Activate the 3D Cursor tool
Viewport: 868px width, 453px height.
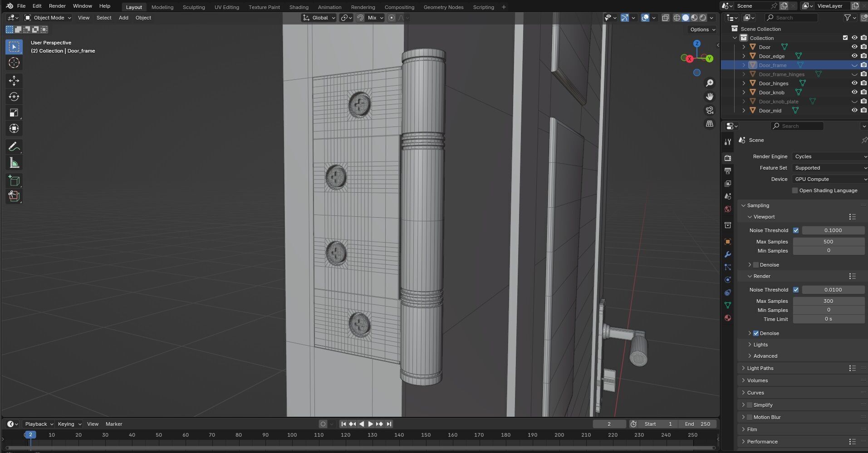[14, 63]
